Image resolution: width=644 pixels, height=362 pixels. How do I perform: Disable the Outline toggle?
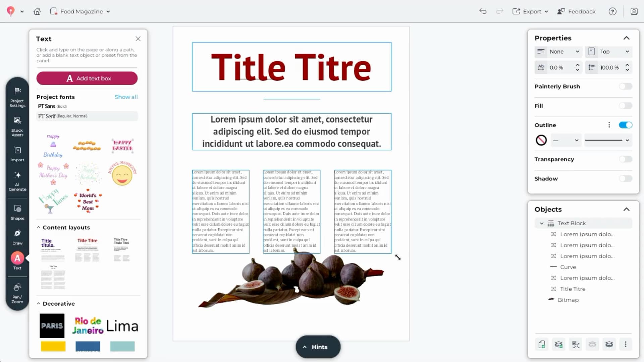625,125
